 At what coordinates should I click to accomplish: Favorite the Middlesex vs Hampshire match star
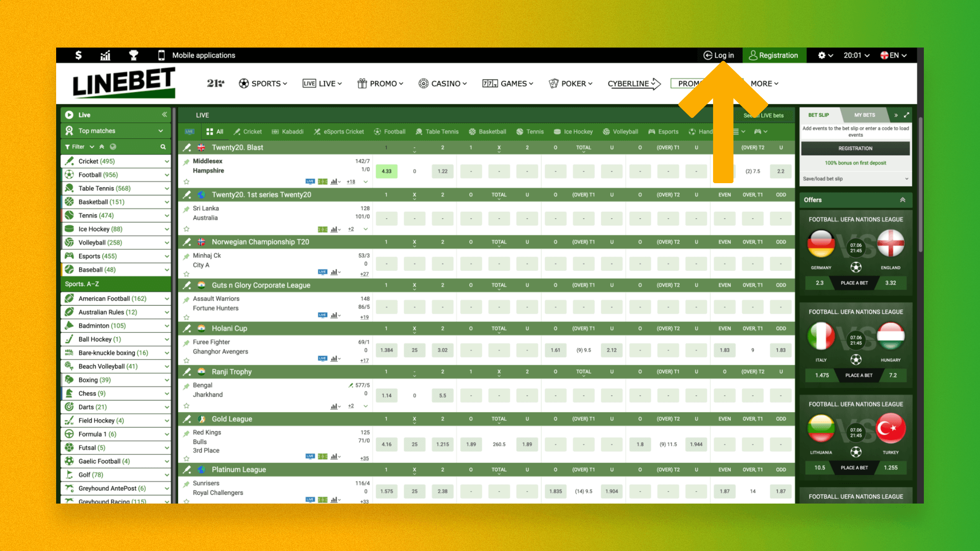pyautogui.click(x=186, y=182)
